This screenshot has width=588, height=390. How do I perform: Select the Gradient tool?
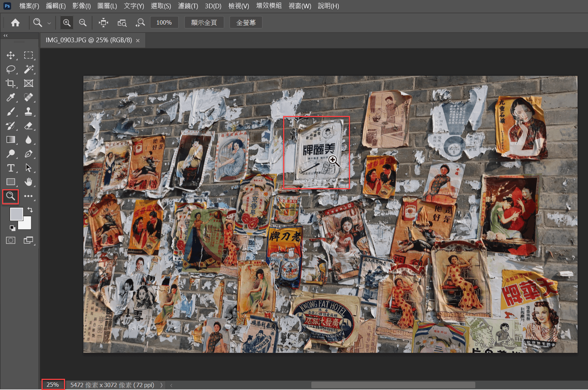10,140
